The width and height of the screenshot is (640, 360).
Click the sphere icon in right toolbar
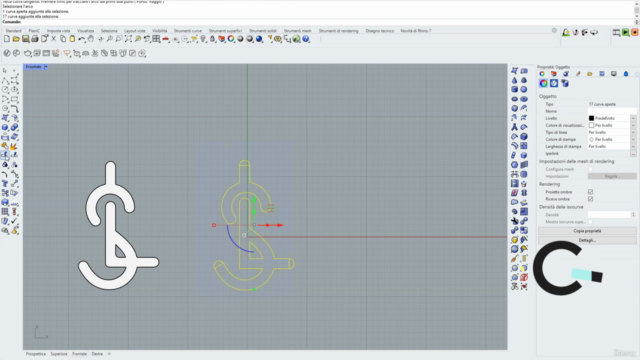pyautogui.click(x=524, y=90)
